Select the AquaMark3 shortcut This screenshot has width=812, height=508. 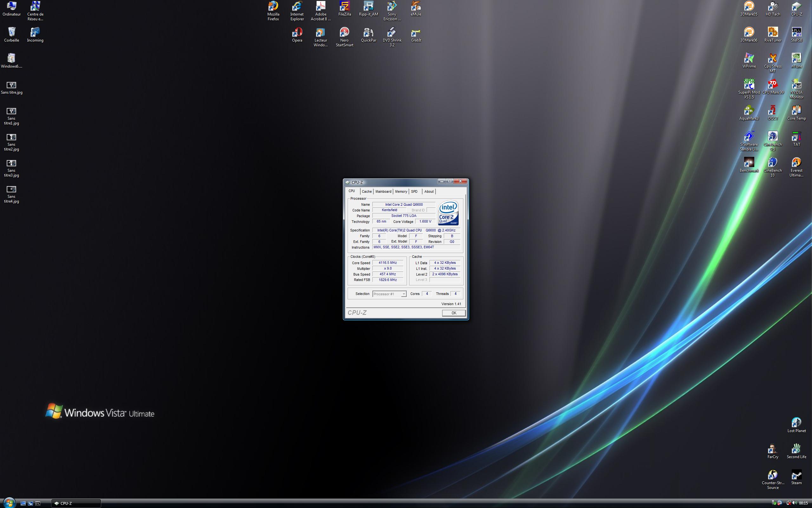click(749, 113)
